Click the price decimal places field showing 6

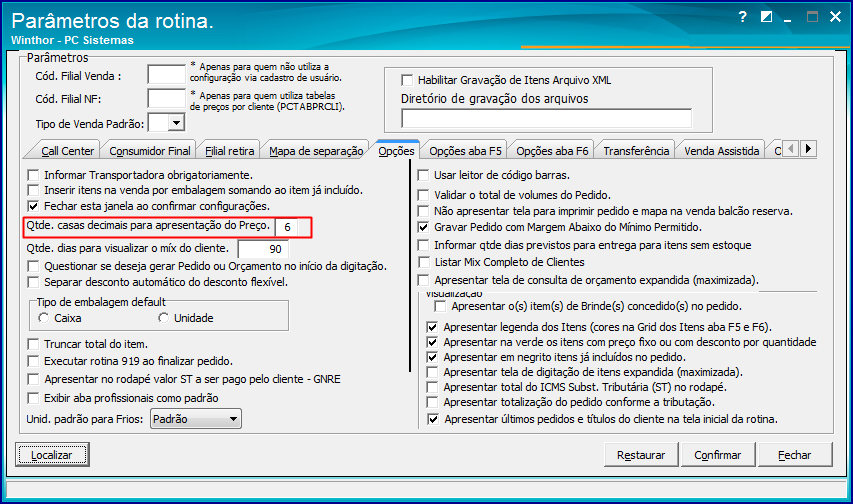tap(287, 227)
